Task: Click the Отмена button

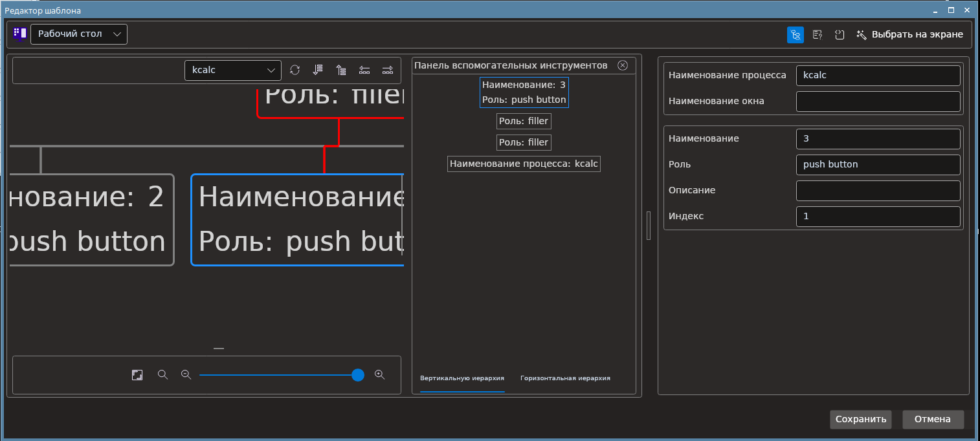Action: pos(933,419)
